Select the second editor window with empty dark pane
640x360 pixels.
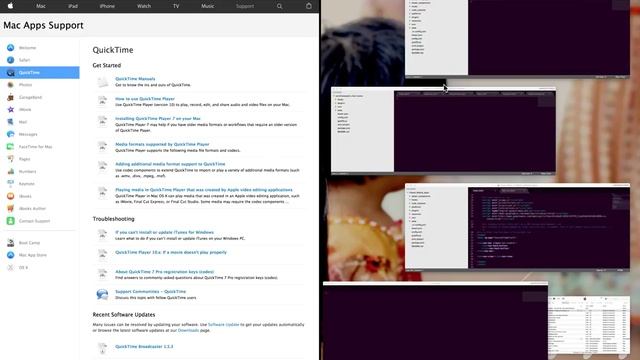point(443,131)
